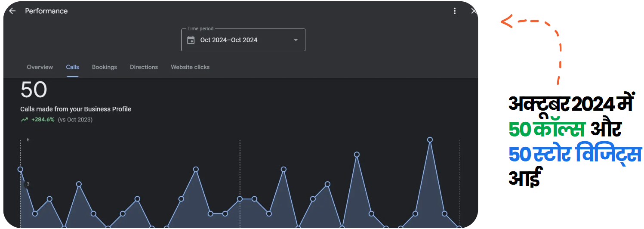The width and height of the screenshot is (644, 229).
Task: Click the green trending-up arrow icon
Action: click(24, 120)
